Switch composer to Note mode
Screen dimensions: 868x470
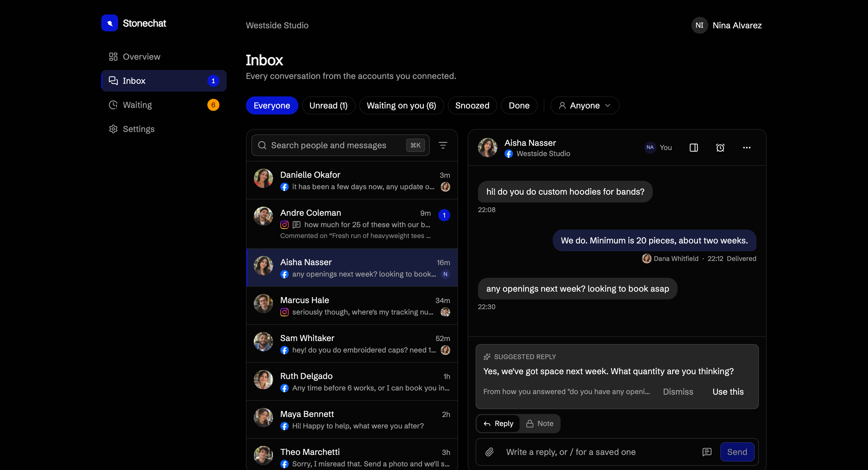pos(539,424)
